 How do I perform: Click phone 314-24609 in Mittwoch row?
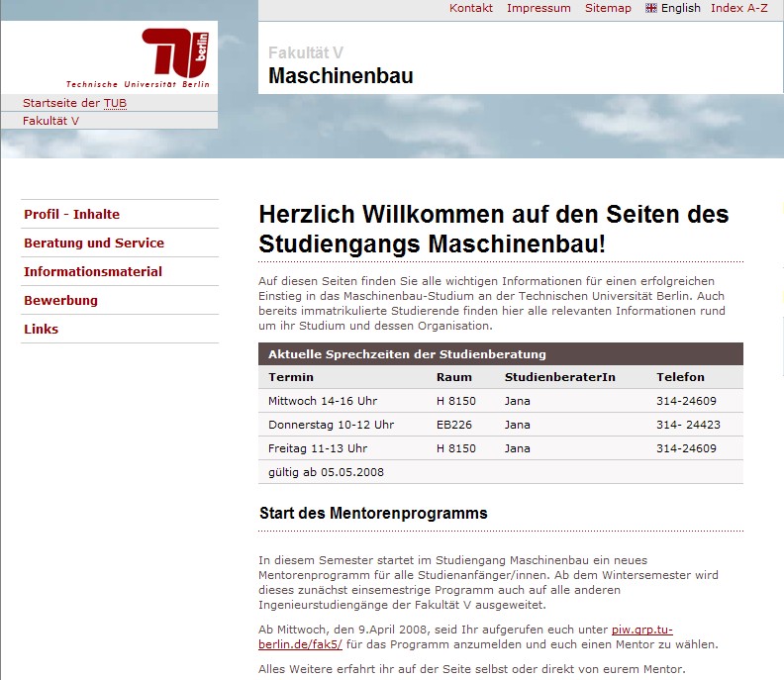click(x=687, y=401)
